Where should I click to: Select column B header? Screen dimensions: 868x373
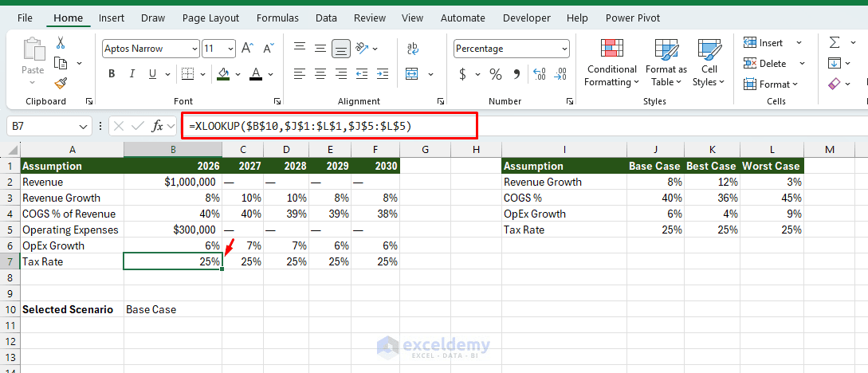pyautogui.click(x=173, y=149)
